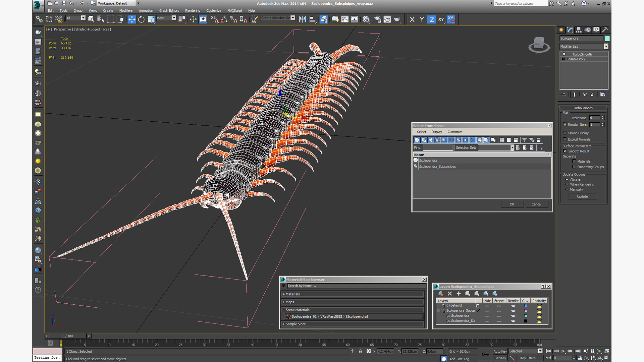The width and height of the screenshot is (644, 362).
Task: Click the Mirror tool icon
Action: (302, 19)
